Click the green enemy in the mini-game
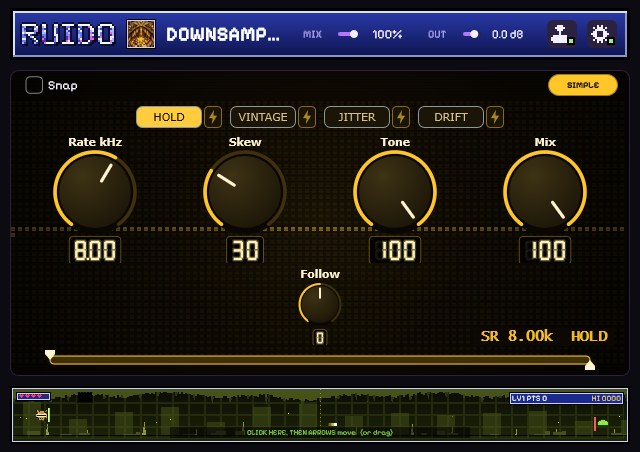 pos(603,423)
